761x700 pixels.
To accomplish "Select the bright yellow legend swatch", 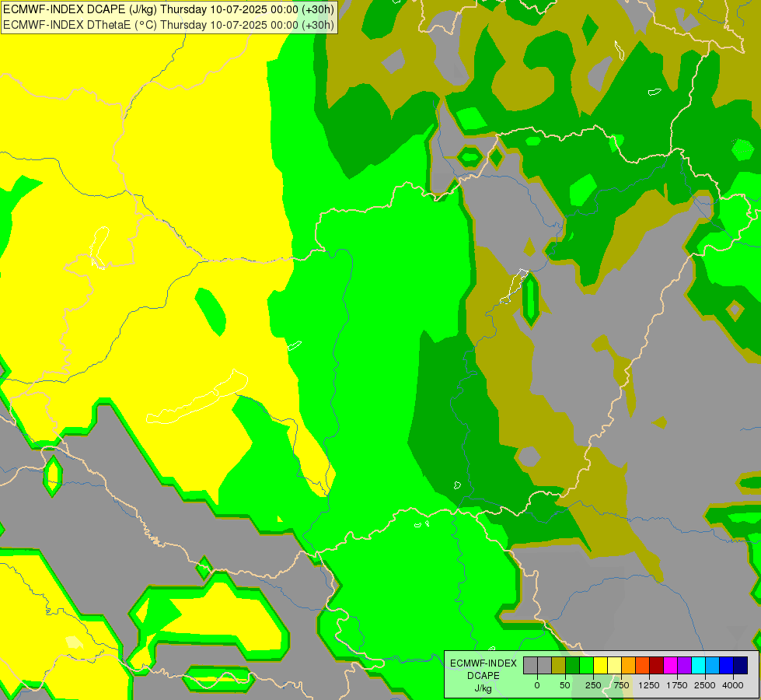I will coord(600,666).
